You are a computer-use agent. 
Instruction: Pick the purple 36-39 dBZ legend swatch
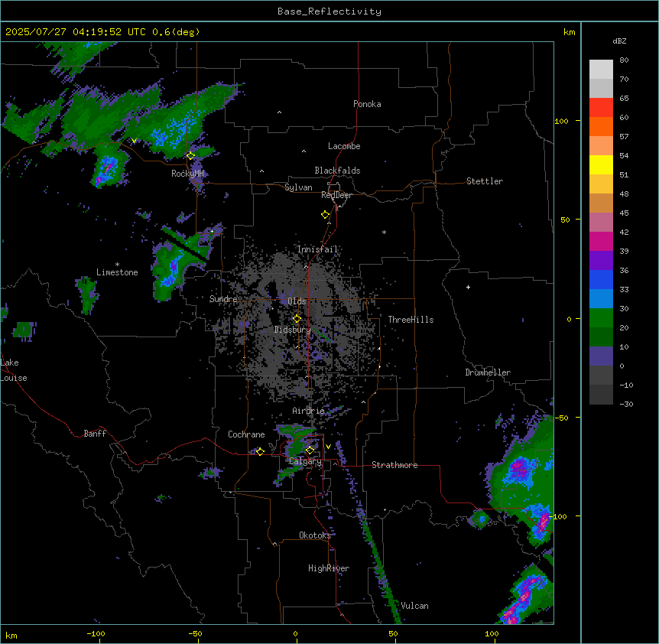(x=601, y=261)
